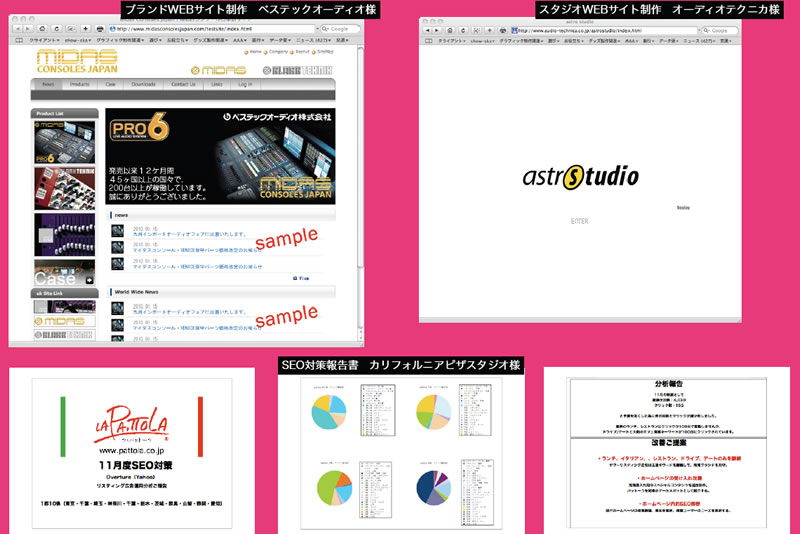Select the Links tab on Midas site

tap(217, 84)
